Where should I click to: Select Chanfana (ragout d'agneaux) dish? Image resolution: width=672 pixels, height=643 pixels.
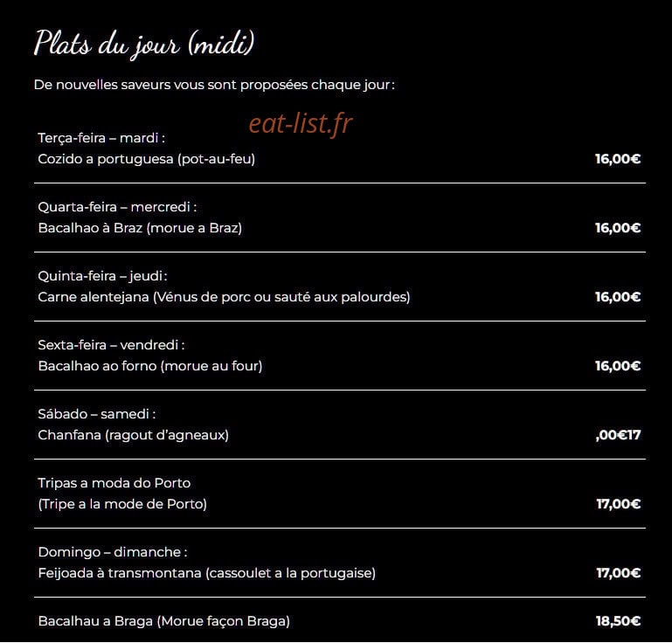pos(134,435)
